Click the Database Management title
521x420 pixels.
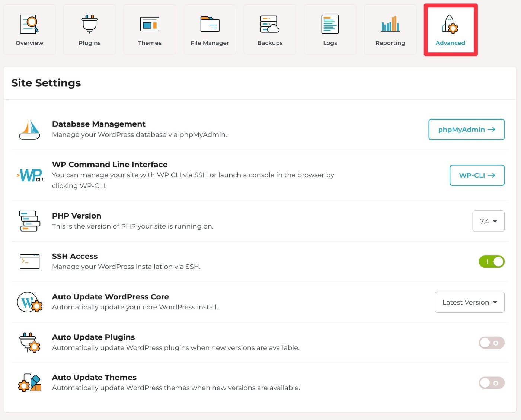tap(99, 124)
